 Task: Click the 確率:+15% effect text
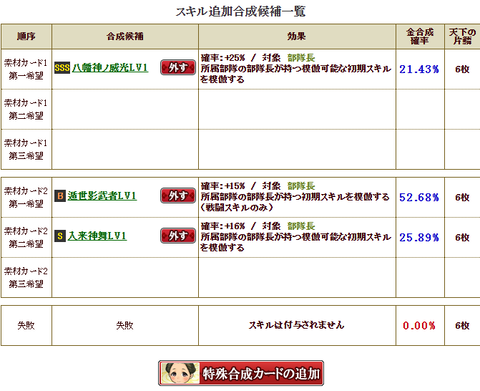click(x=223, y=186)
